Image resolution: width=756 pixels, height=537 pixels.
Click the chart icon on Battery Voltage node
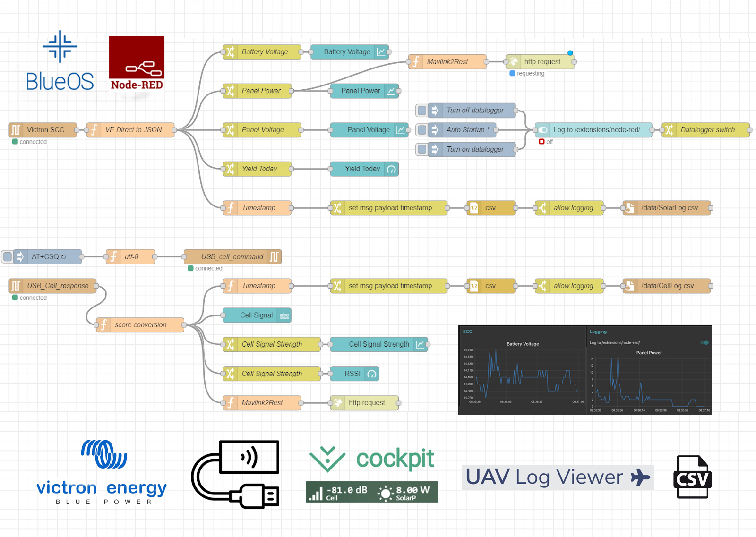[381, 52]
